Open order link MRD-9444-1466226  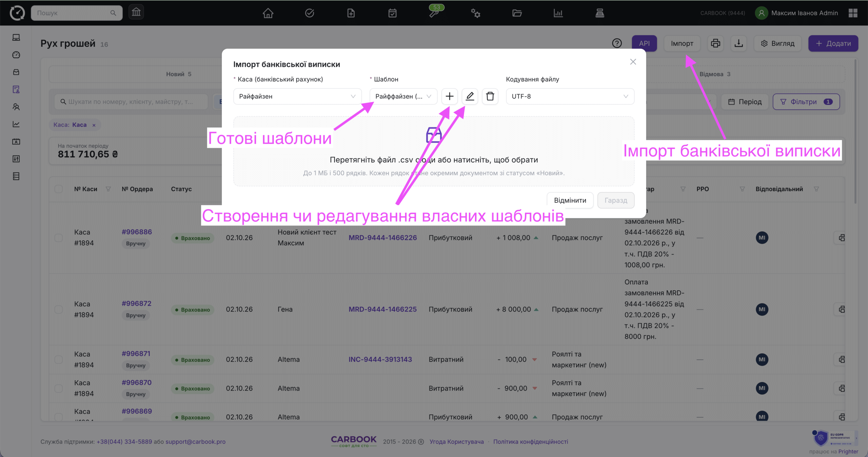pyautogui.click(x=382, y=238)
